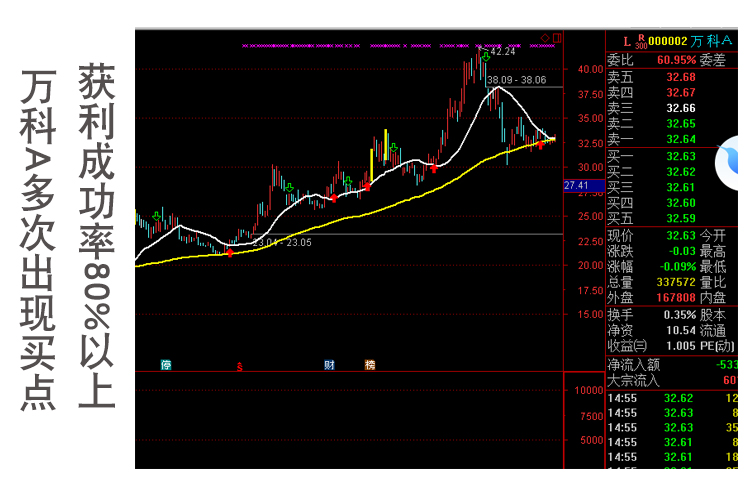Click the 净流入额 label
The width and height of the screenshot is (750, 500).
(x=634, y=365)
